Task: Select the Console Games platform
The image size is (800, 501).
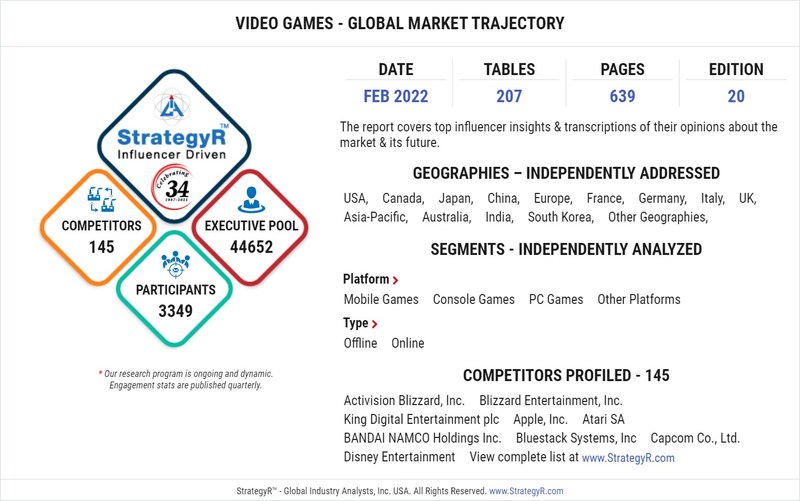Action: (473, 299)
